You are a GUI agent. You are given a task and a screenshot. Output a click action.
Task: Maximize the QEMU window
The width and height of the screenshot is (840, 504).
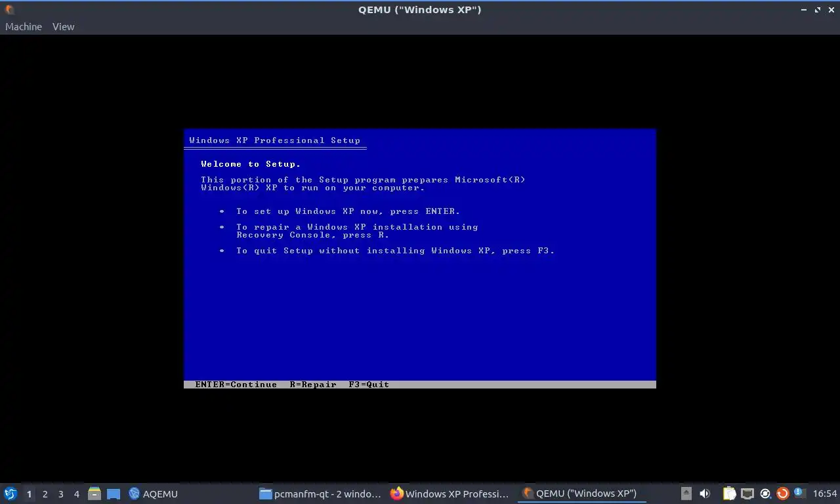818,10
